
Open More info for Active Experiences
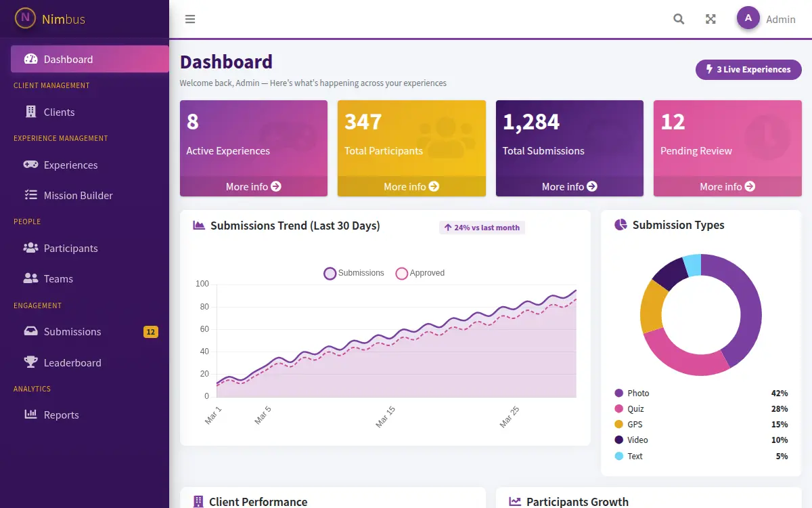pyautogui.click(x=254, y=186)
